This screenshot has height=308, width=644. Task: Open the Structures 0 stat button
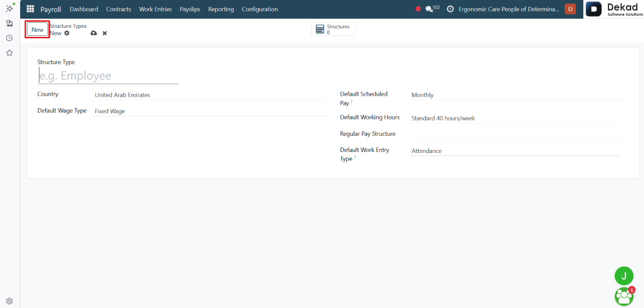point(333,29)
